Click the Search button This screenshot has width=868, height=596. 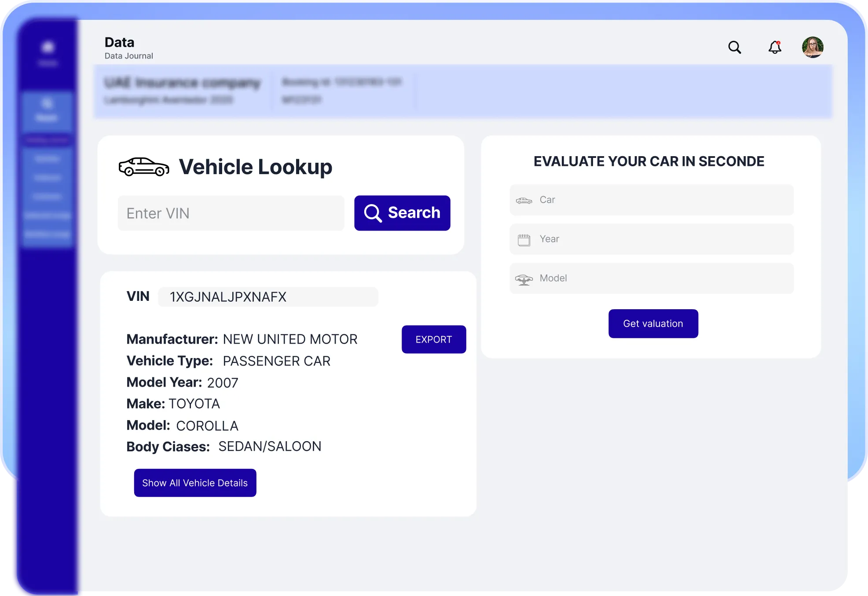point(402,213)
